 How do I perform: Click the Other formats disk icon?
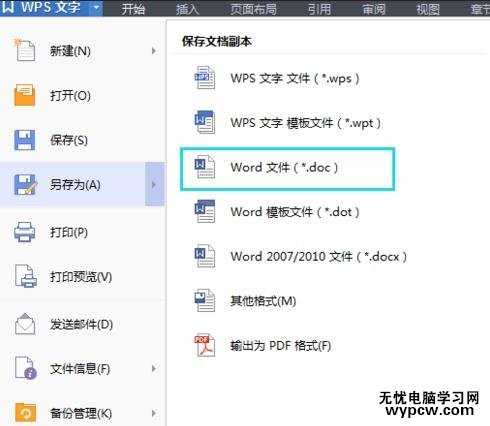coord(204,300)
